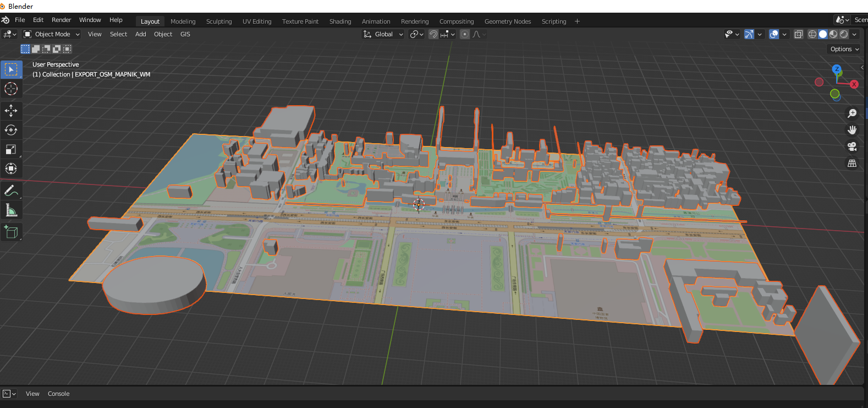Open the console View menu
This screenshot has width=868, height=408.
[x=32, y=394]
